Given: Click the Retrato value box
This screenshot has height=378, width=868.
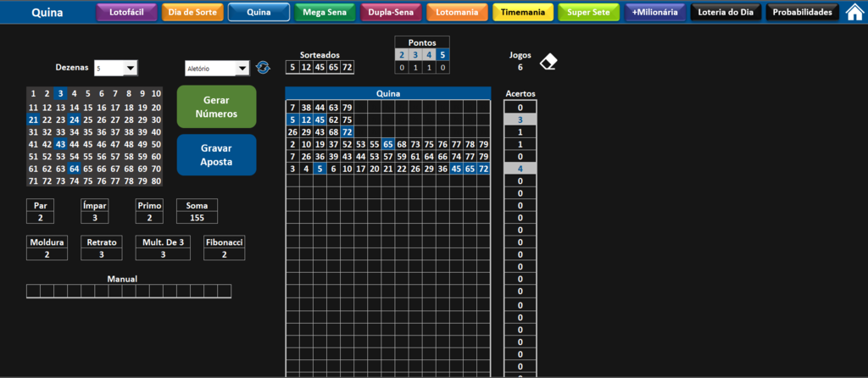Looking at the screenshot, I should (x=102, y=254).
